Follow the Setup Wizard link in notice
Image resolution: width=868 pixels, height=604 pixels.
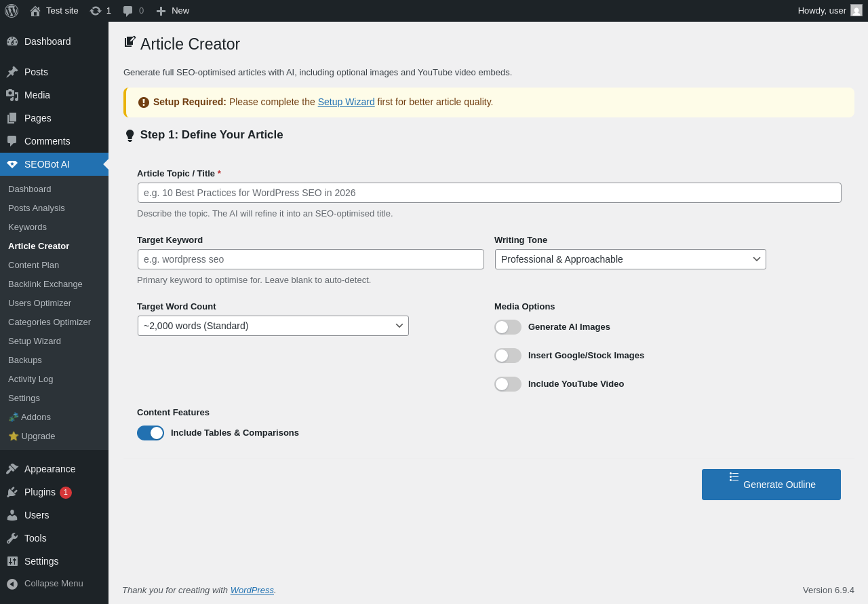click(346, 102)
